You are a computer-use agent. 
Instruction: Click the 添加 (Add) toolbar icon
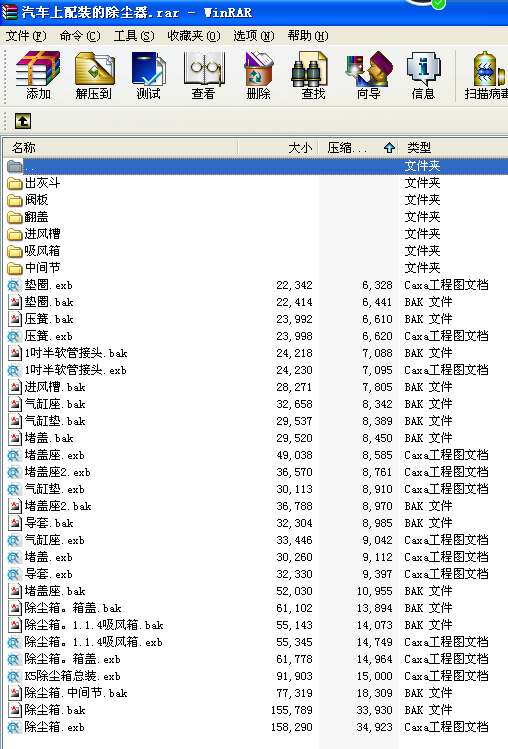[38, 69]
